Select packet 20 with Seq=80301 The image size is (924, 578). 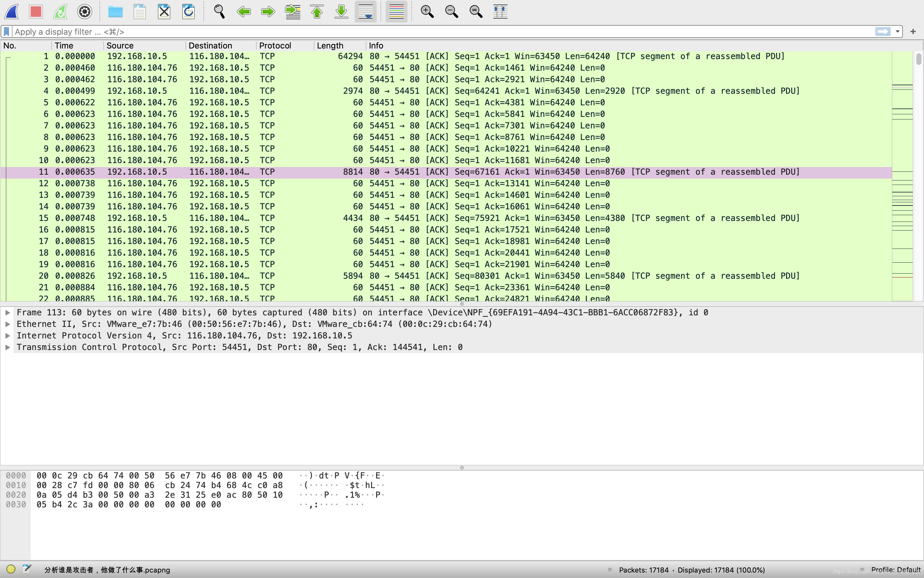[x=446, y=276]
